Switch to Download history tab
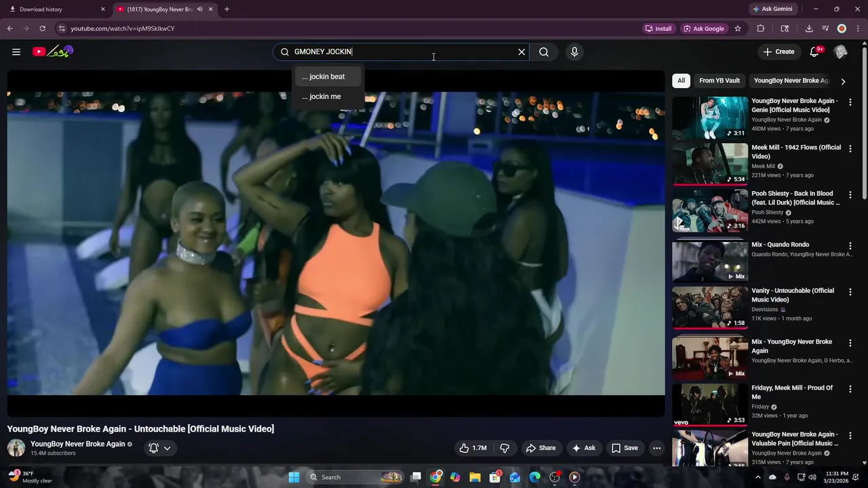868x488 pixels. pos(54,9)
